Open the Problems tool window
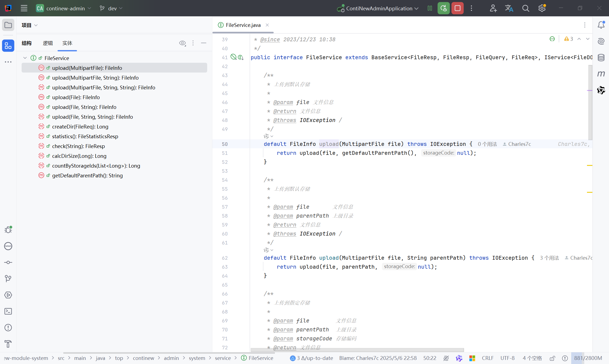The height and width of the screenshot is (364, 609). (x=8, y=328)
